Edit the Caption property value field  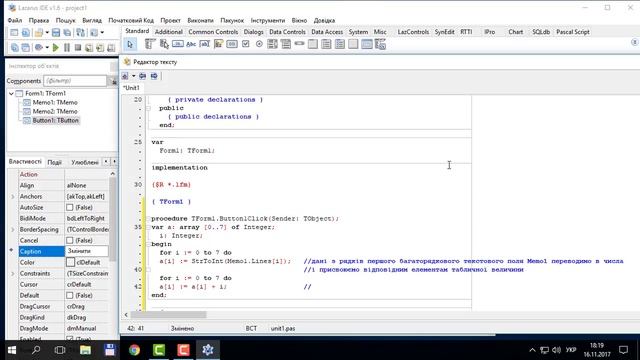[x=87, y=251]
